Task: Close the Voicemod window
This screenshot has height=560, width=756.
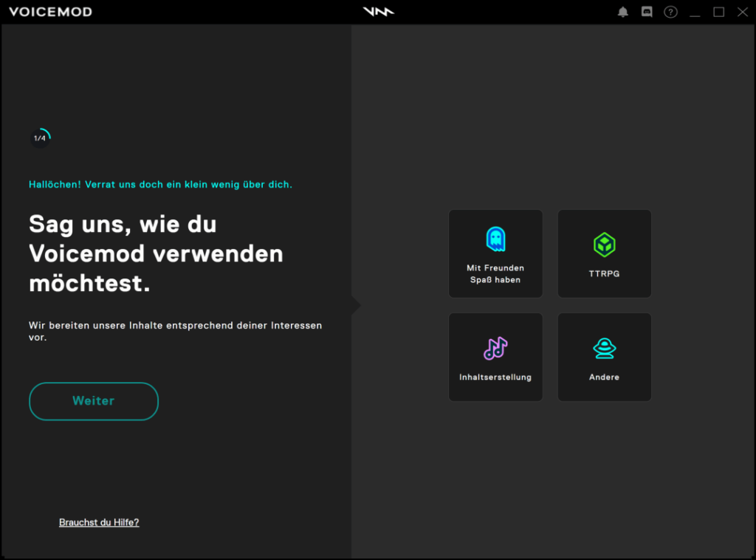Action: [742, 12]
